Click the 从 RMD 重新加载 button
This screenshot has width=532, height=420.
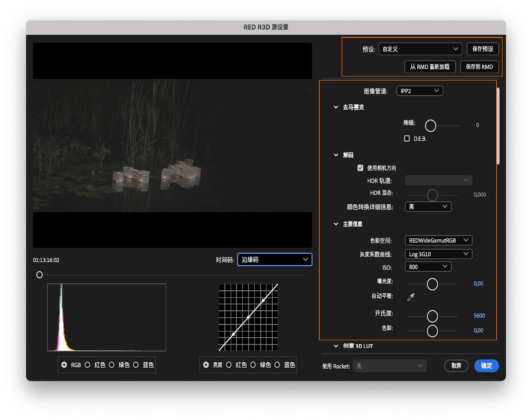click(x=430, y=66)
